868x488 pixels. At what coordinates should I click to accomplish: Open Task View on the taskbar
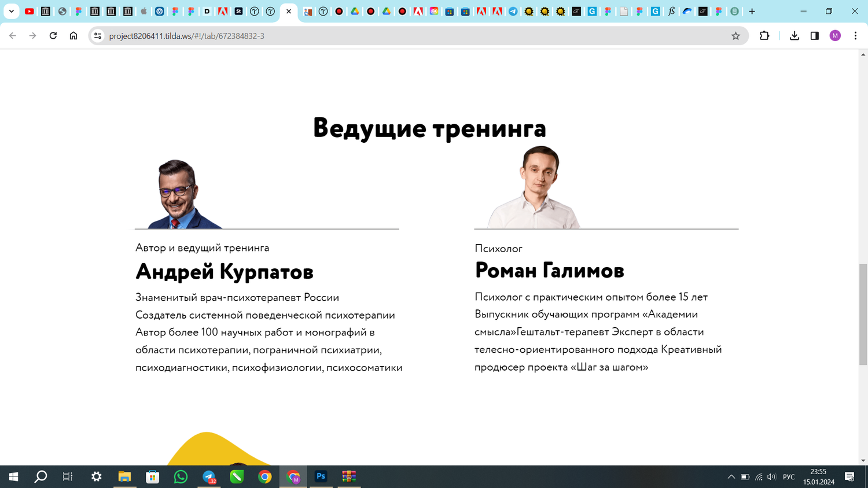pos(68,476)
